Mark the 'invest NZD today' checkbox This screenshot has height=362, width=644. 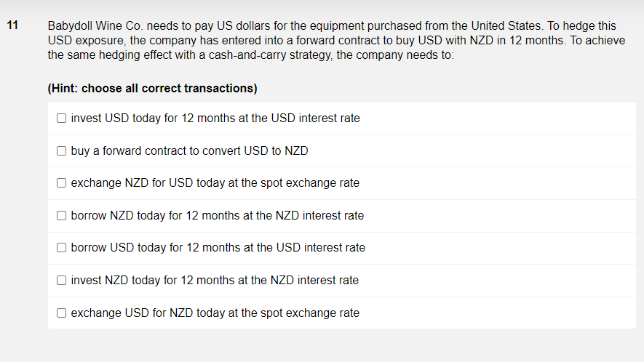coord(62,281)
